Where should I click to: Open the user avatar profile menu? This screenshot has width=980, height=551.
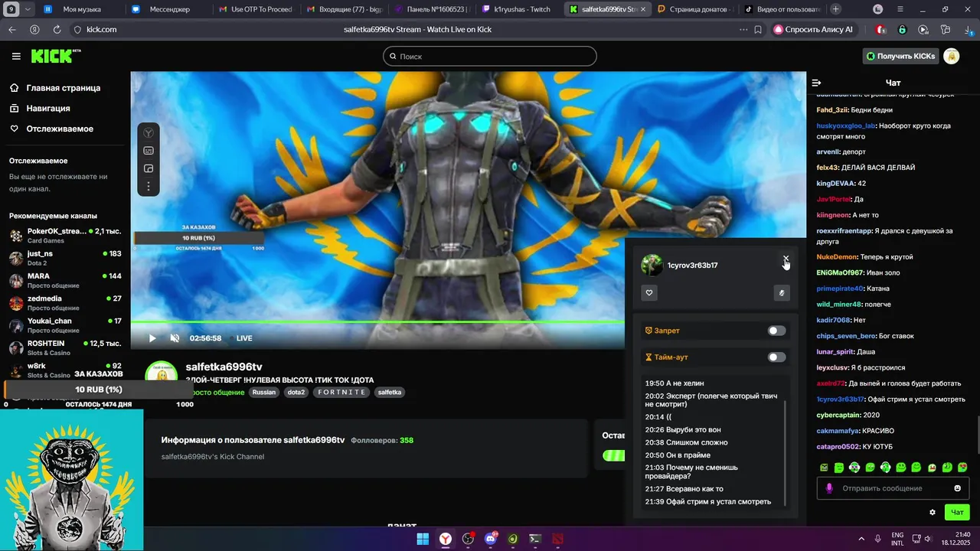coord(952,56)
